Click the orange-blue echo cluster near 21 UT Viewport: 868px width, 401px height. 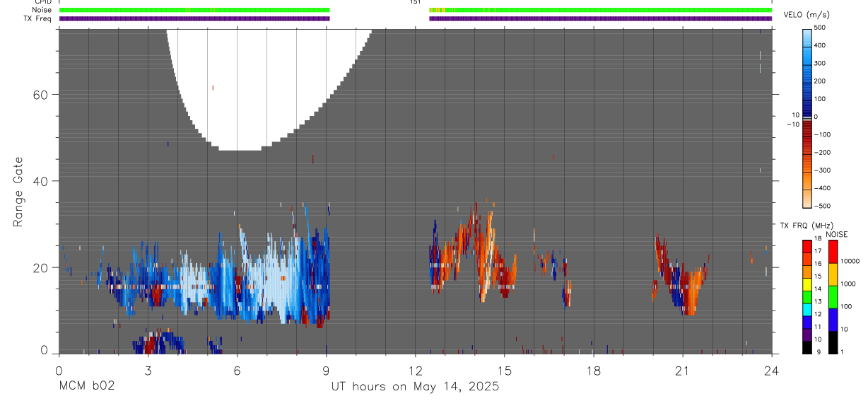(x=679, y=274)
